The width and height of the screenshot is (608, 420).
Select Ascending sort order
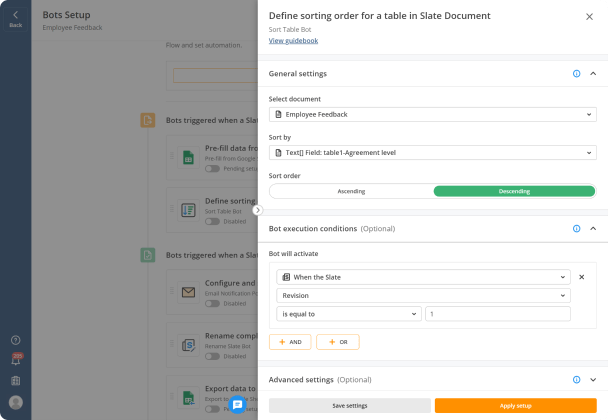[351, 191]
